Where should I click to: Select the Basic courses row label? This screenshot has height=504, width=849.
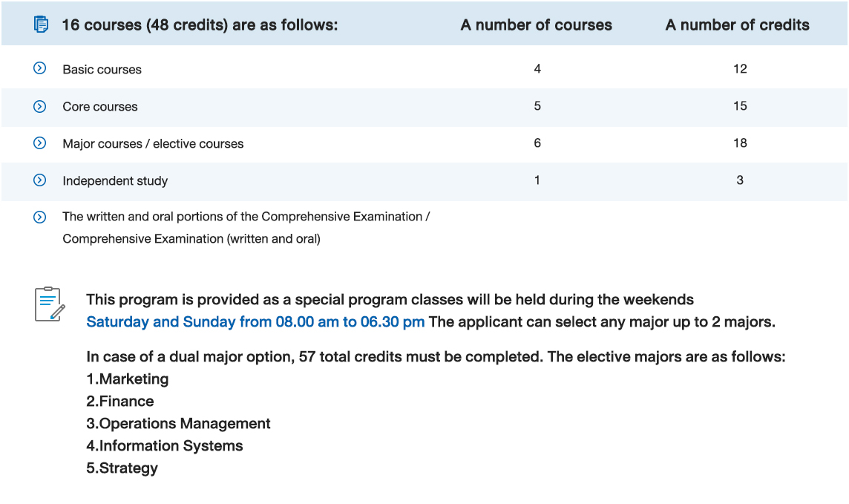click(102, 70)
